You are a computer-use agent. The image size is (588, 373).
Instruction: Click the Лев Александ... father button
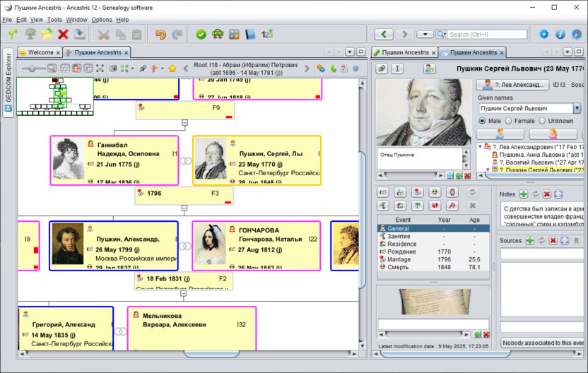[515, 85]
